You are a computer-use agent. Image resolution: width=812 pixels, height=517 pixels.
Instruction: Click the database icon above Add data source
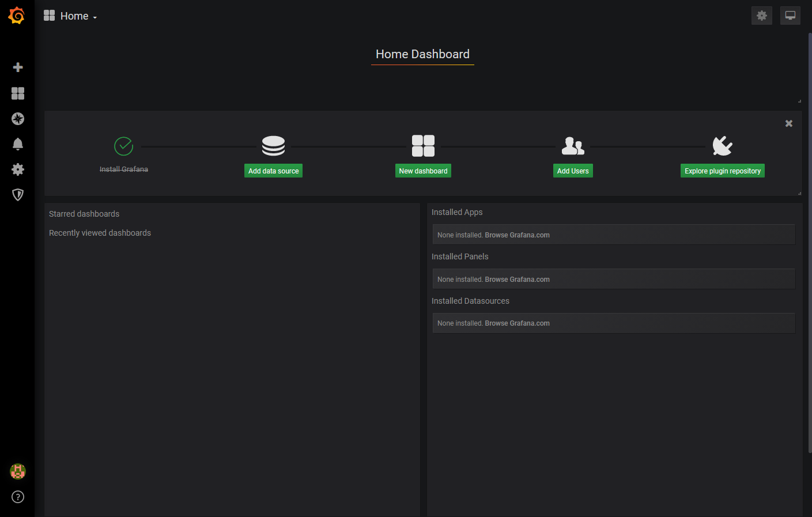[x=274, y=146]
